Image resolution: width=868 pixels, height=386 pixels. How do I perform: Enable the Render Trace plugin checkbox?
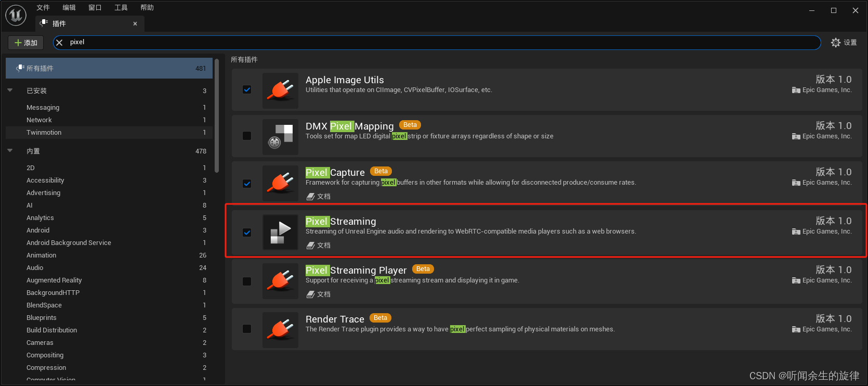pos(247,329)
